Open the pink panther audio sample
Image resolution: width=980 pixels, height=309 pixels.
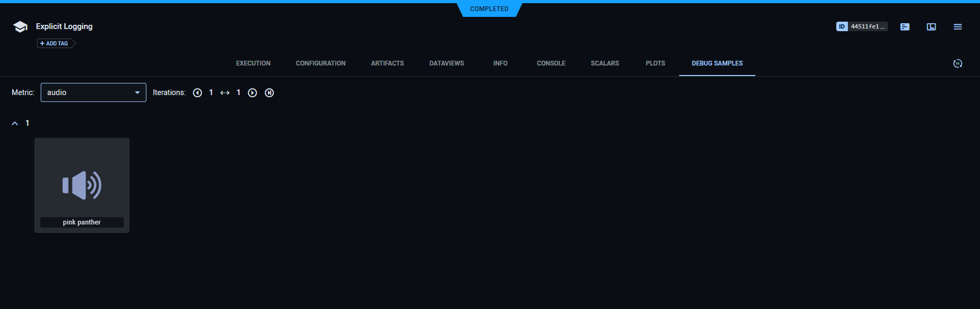click(x=82, y=185)
